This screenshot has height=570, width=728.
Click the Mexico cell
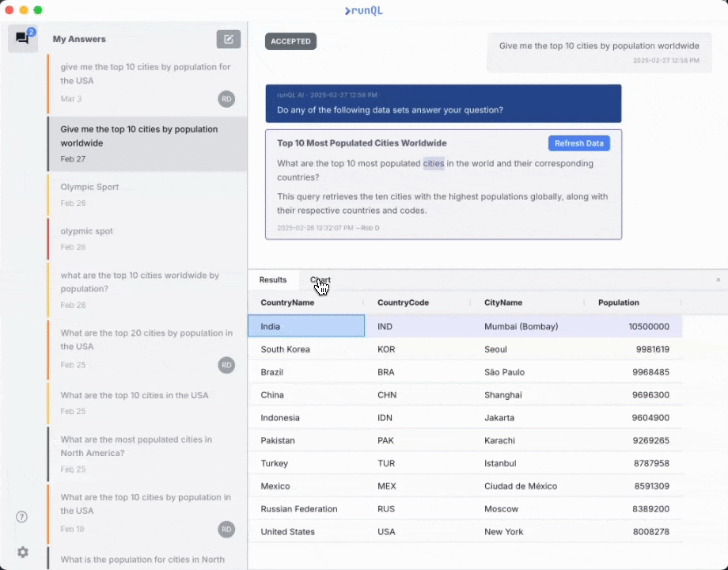coord(306,486)
